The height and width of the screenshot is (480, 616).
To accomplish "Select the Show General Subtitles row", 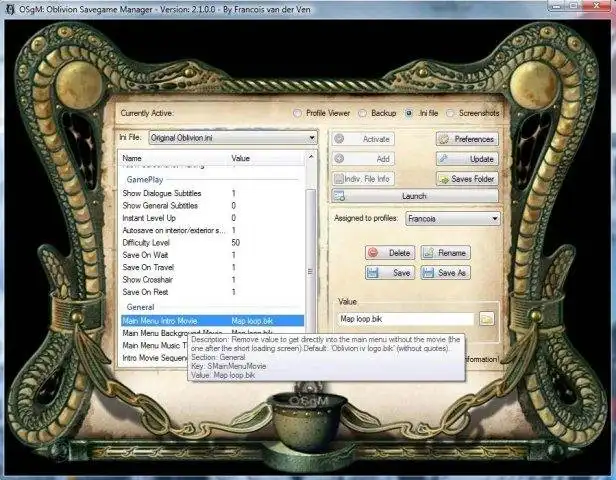I will coord(213,205).
